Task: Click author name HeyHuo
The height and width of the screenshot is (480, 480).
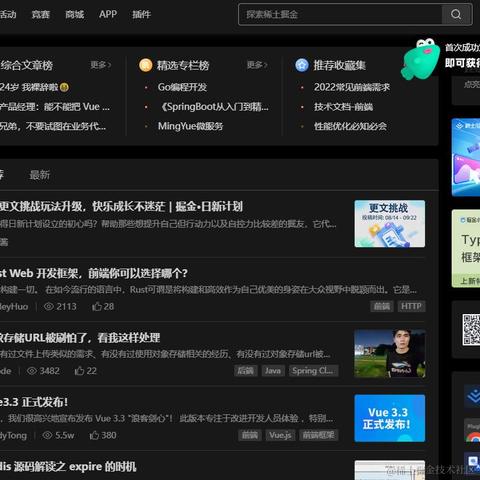Action: tap(14, 306)
